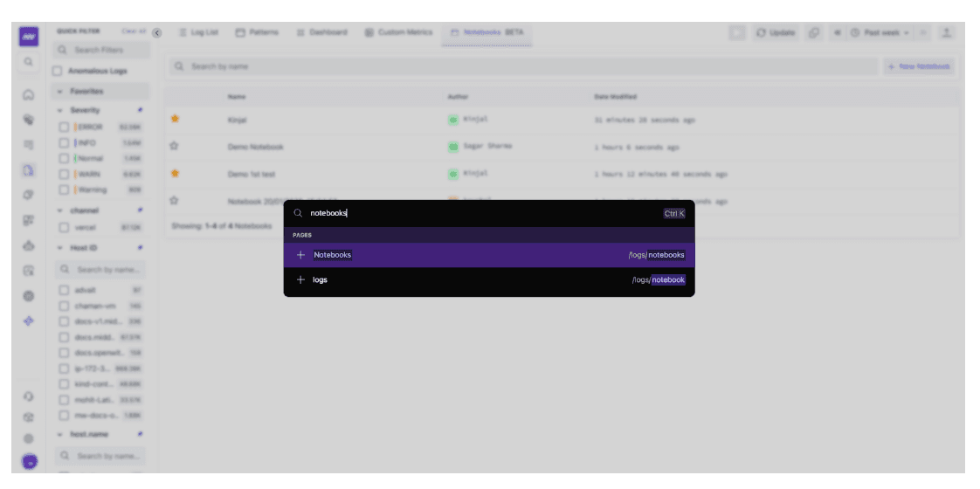The width and height of the screenshot is (980, 489).
Task: Click the home icon in left sidebar
Action: 29,94
